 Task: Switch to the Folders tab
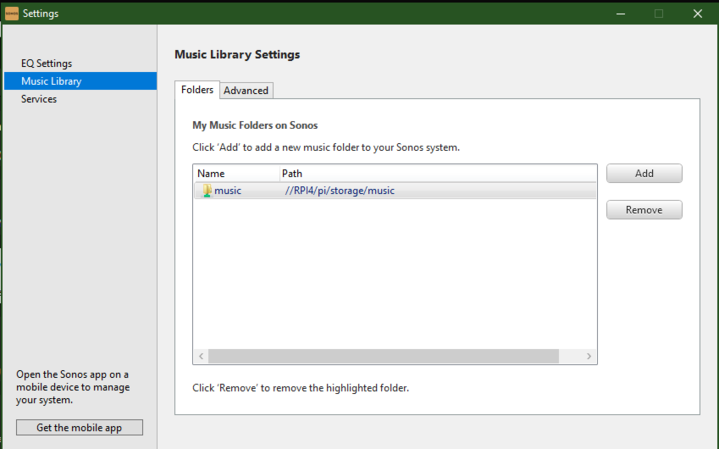click(x=197, y=89)
